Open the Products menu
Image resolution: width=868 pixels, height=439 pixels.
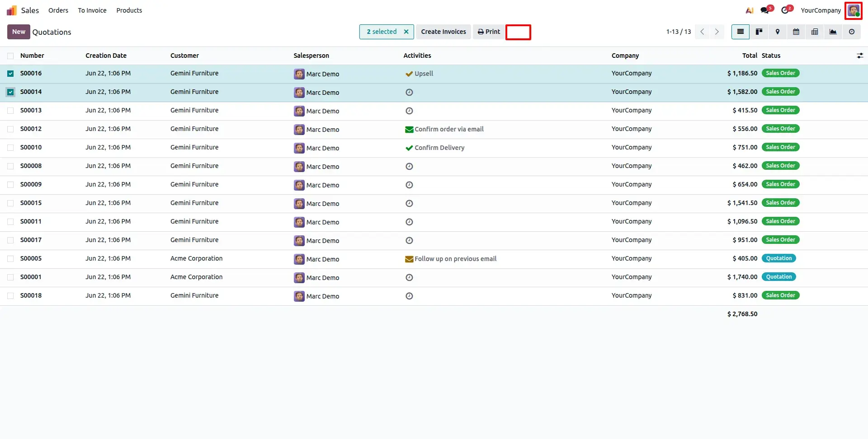click(129, 10)
